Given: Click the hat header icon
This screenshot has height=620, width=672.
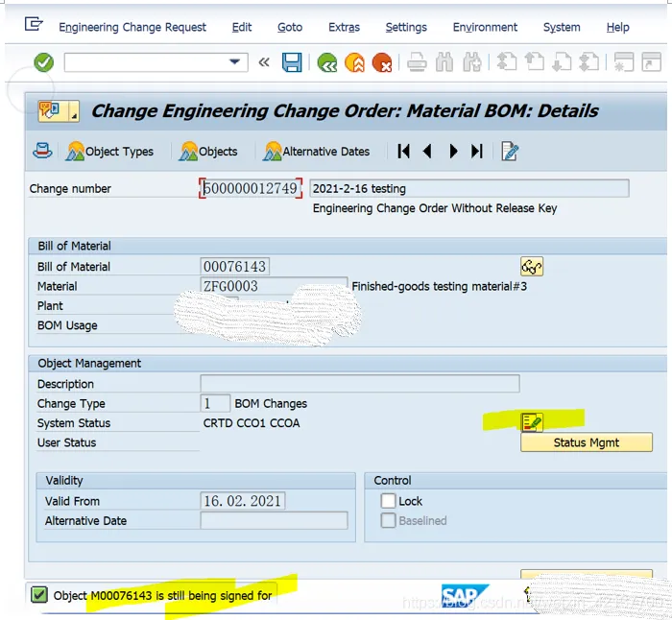Looking at the screenshot, I should click(x=42, y=151).
